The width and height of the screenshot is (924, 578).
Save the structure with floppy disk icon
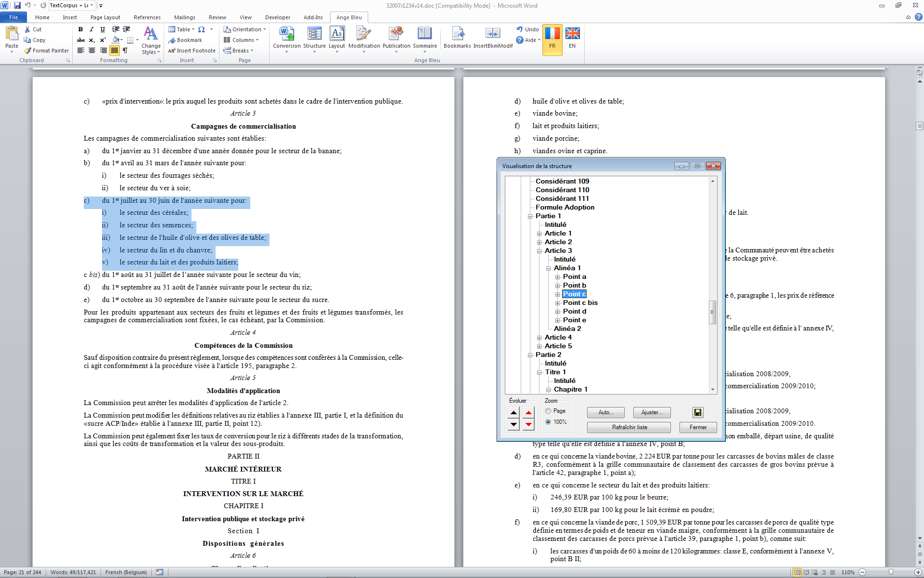tap(698, 412)
